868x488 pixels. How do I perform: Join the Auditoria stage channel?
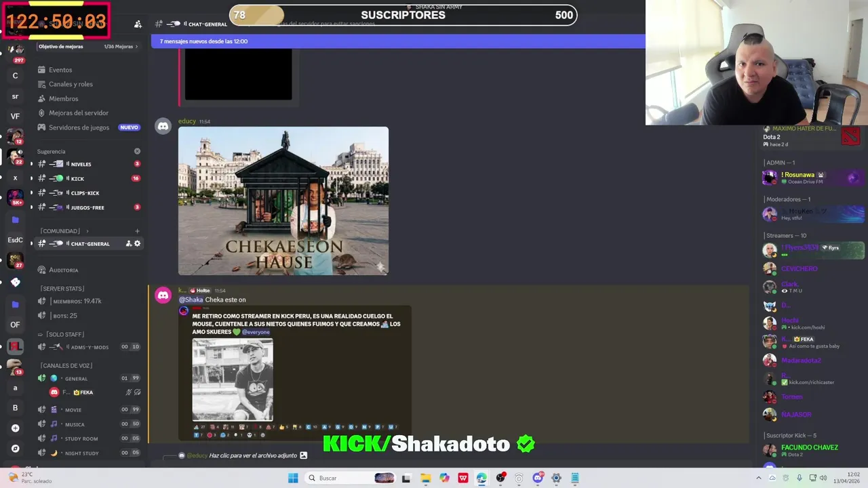point(64,270)
